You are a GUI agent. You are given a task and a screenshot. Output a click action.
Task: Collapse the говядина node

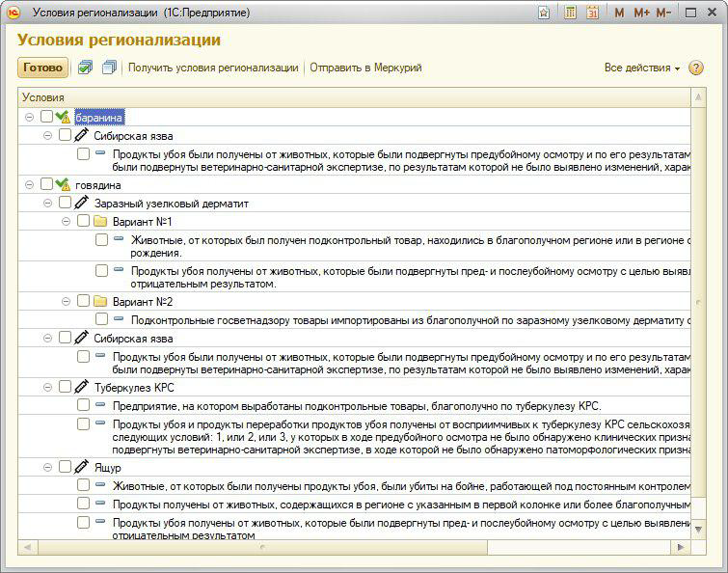click(29, 185)
